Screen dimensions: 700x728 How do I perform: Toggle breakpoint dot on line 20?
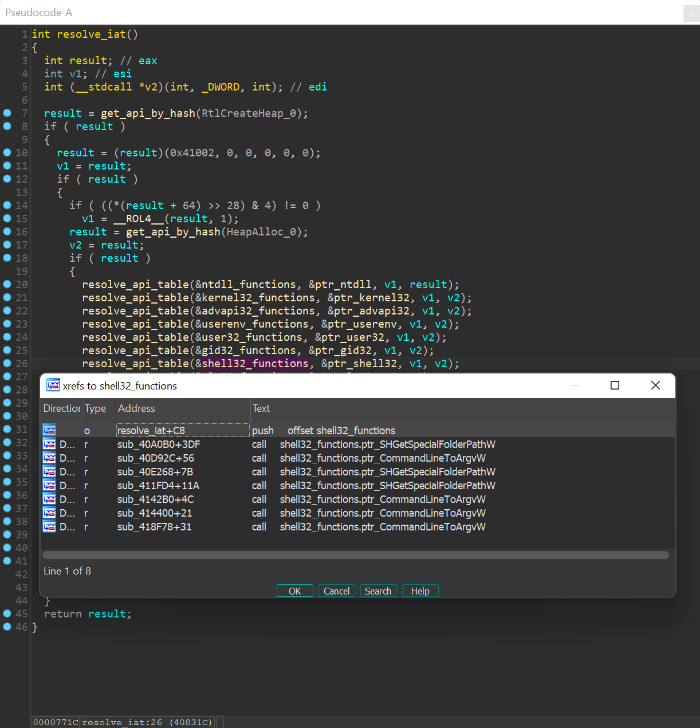[7, 284]
